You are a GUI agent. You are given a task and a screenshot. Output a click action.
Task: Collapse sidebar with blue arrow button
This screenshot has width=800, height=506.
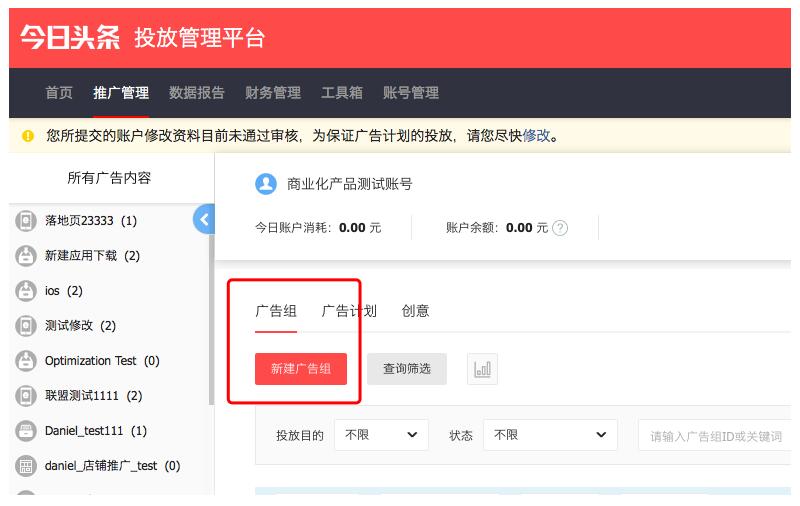[204, 219]
